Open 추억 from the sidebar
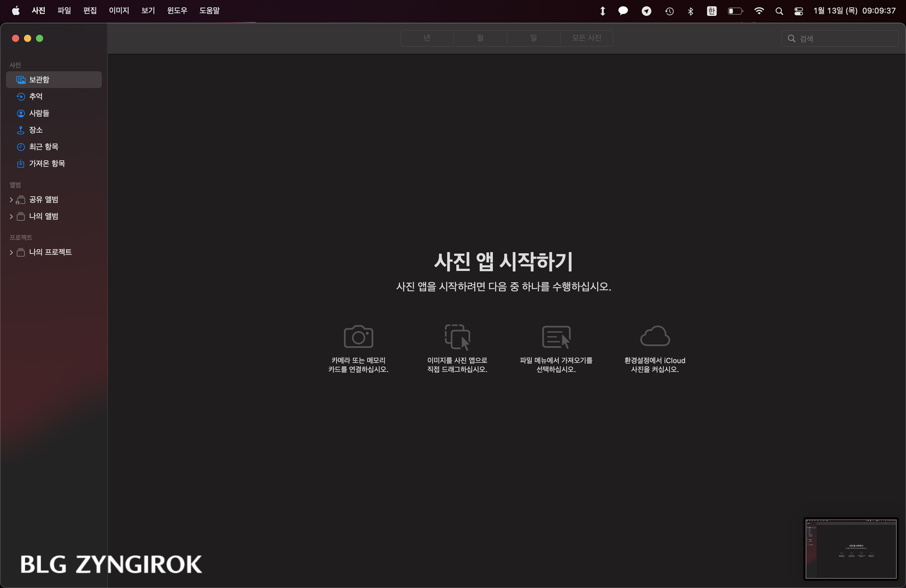Viewport: 906px width, 588px height. pos(36,96)
